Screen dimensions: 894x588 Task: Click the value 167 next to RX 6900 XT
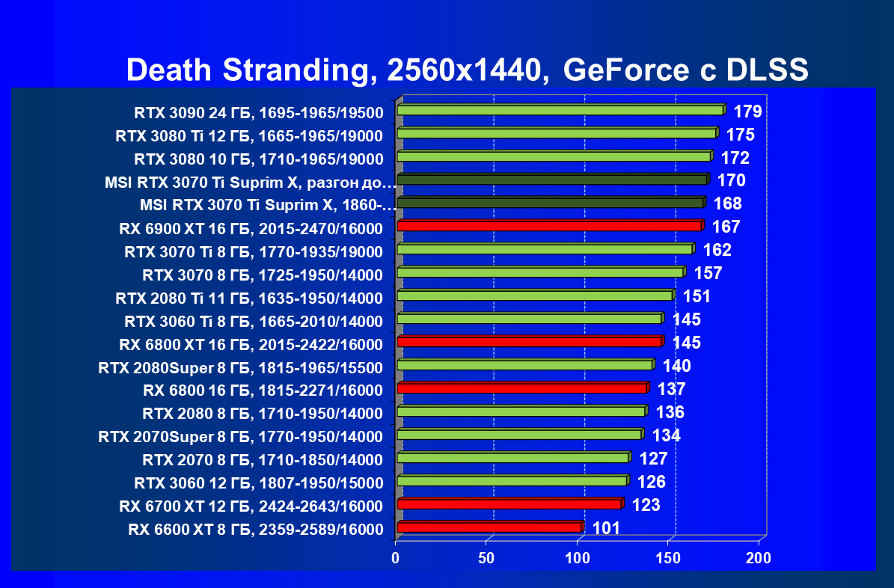726,227
